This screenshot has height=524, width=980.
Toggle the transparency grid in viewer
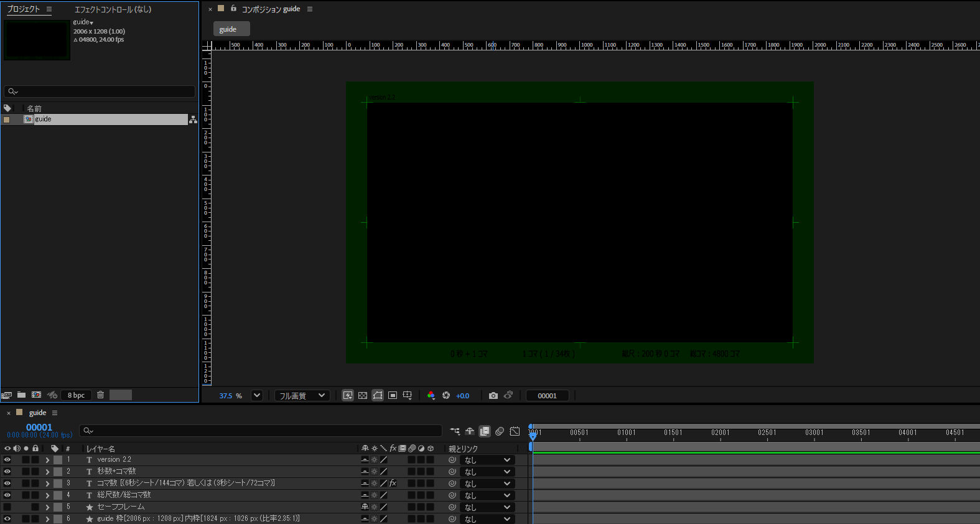[363, 396]
